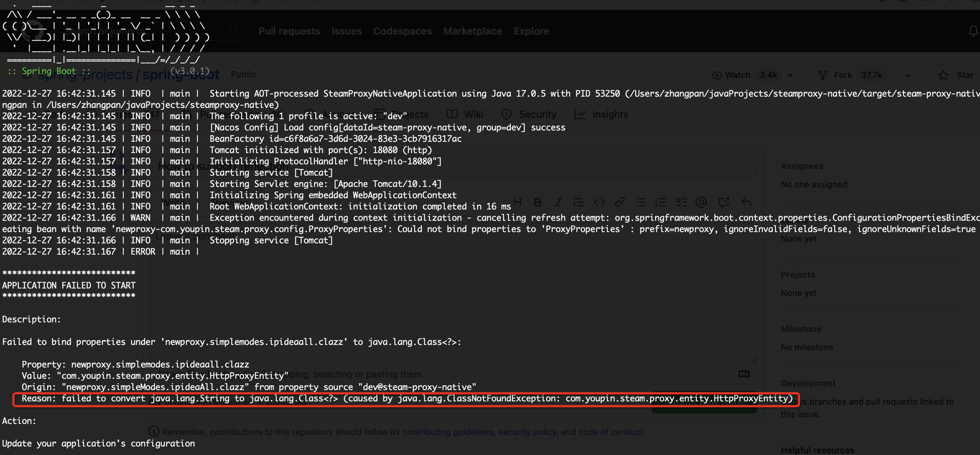
Task: Create a numbered list in the comment box
Action: point(661,202)
